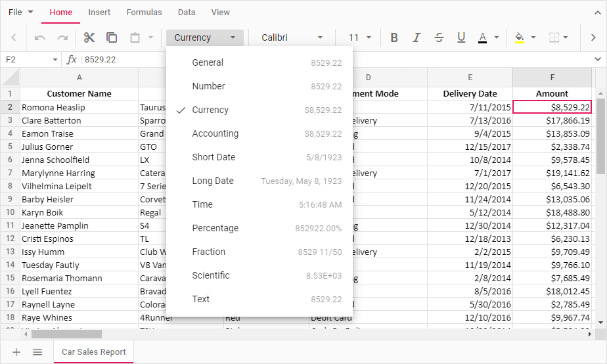607x364 pixels.
Task: Toggle bold formatting
Action: point(394,37)
